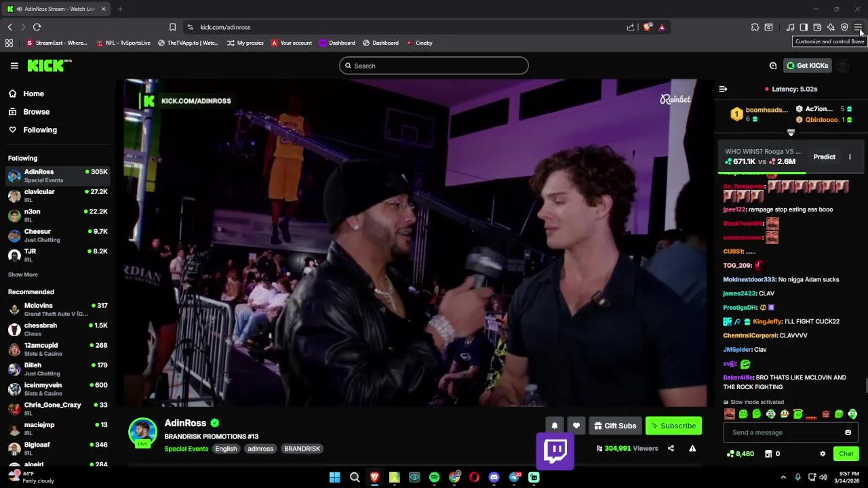Click the notification bell for AdinRoss

(554, 426)
